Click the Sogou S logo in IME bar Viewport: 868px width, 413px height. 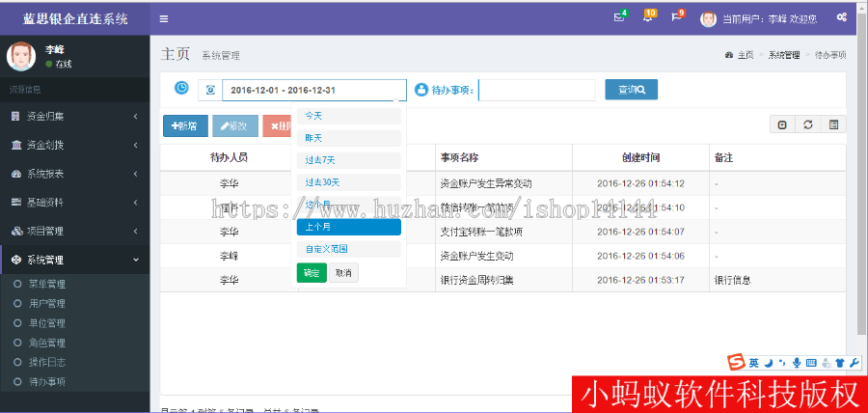736,363
